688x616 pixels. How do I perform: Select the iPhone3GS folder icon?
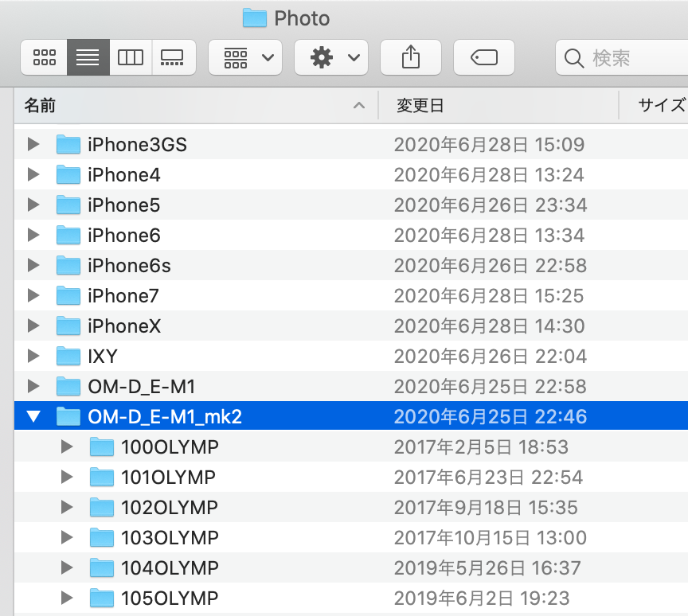coord(68,144)
